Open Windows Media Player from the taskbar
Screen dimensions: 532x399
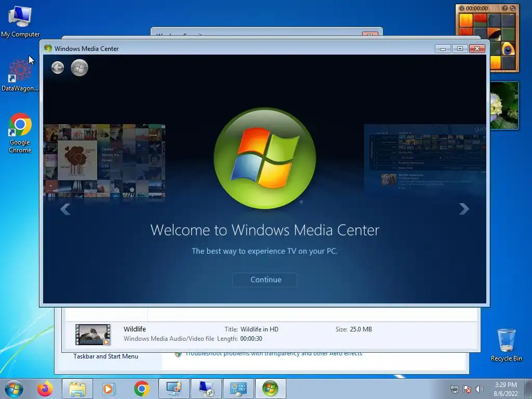(109, 389)
